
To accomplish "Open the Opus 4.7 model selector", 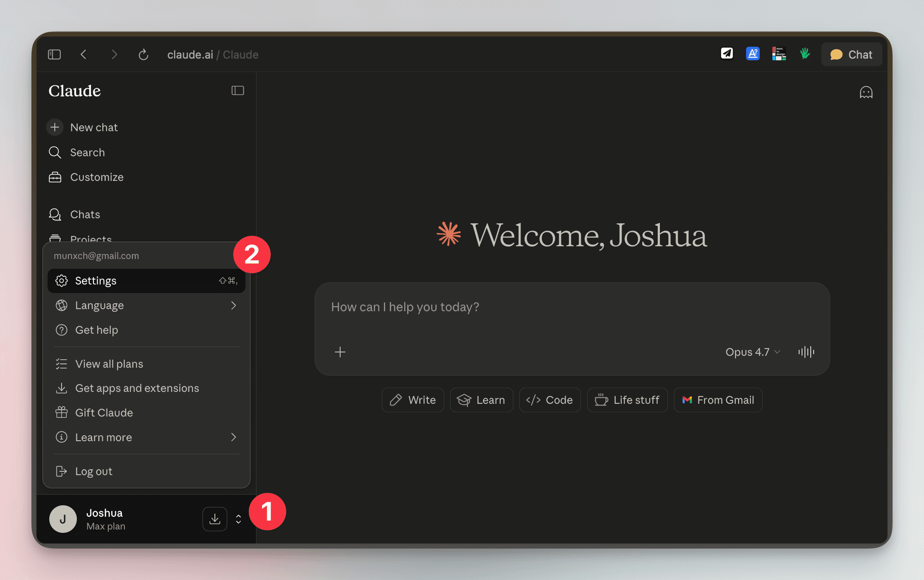I will (x=752, y=352).
